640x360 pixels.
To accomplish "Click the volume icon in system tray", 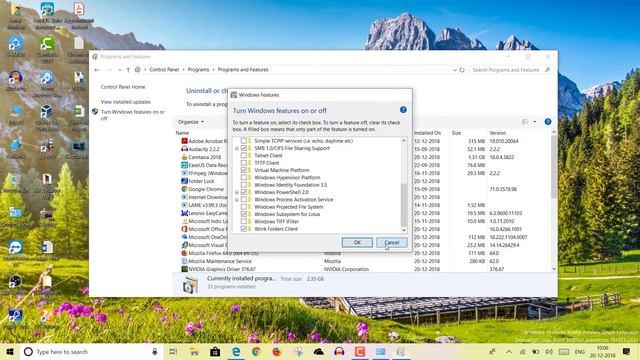I will coord(549,351).
